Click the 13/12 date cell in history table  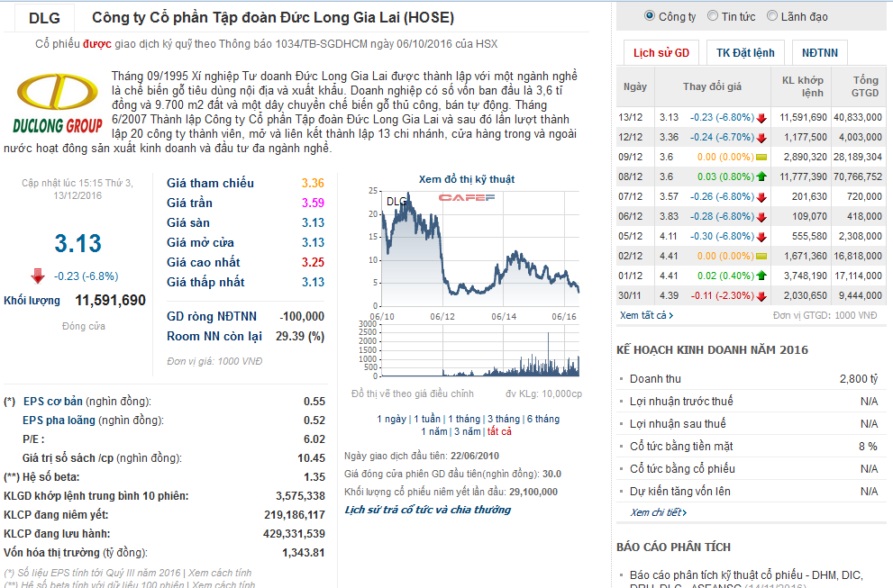coord(631,118)
